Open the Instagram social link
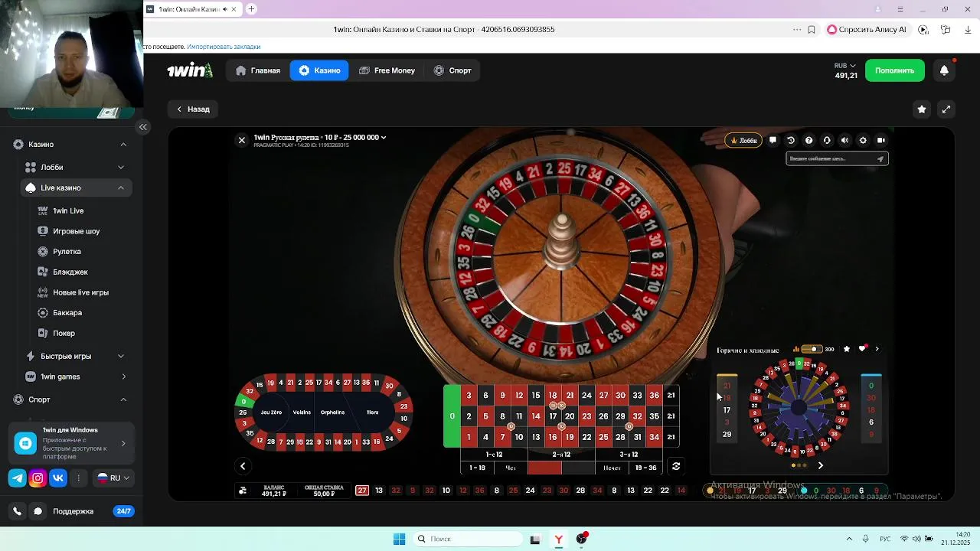The width and height of the screenshot is (980, 551). pyautogui.click(x=38, y=478)
